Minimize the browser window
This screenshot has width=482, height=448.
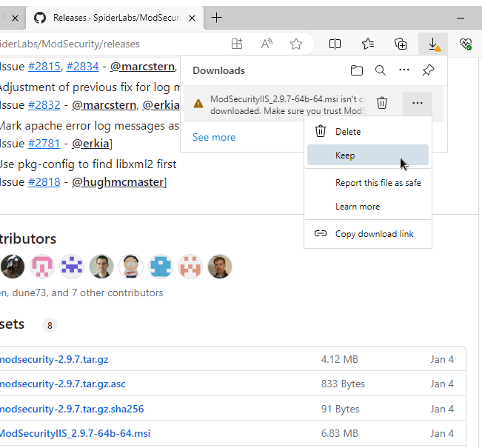[461, 18]
